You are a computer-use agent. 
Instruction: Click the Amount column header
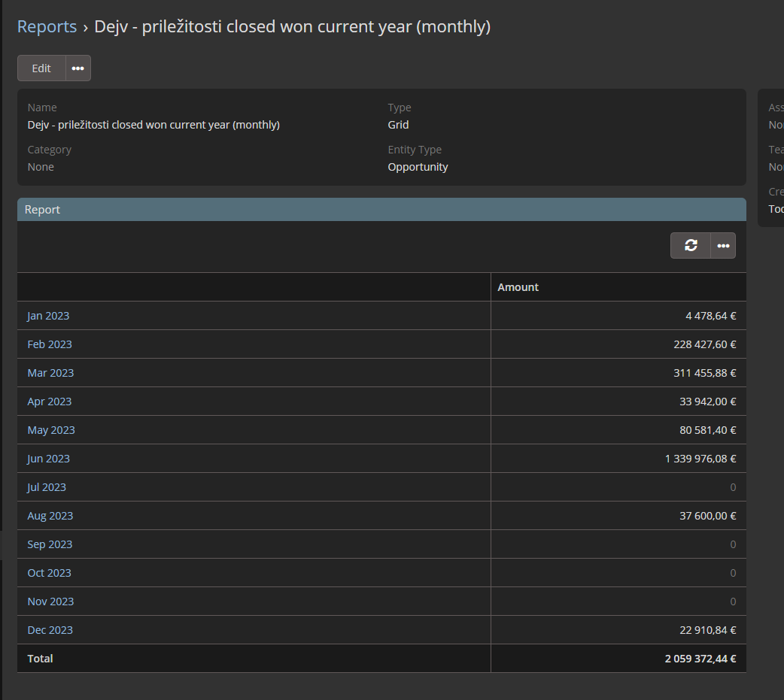point(518,287)
